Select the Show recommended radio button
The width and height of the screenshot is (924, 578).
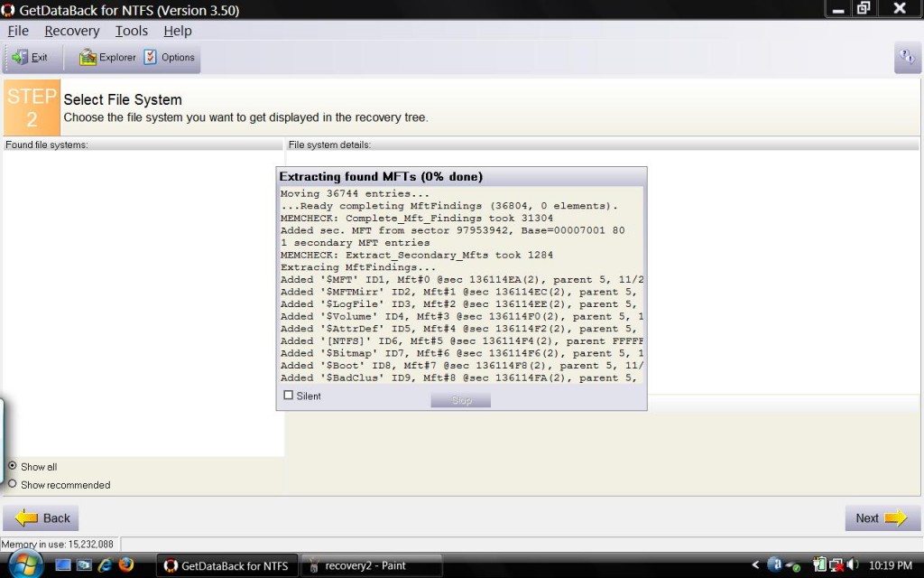[x=12, y=484]
